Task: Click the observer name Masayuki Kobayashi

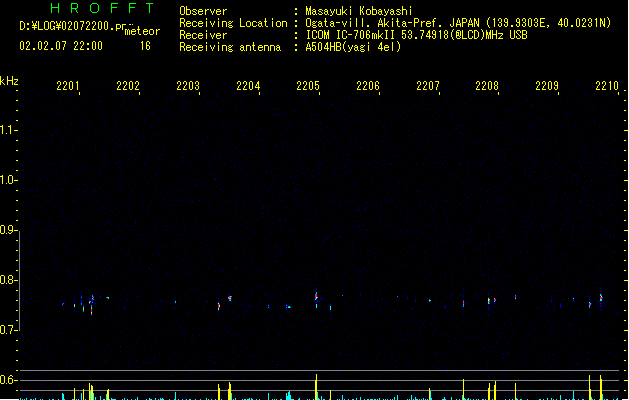Action: point(359,11)
